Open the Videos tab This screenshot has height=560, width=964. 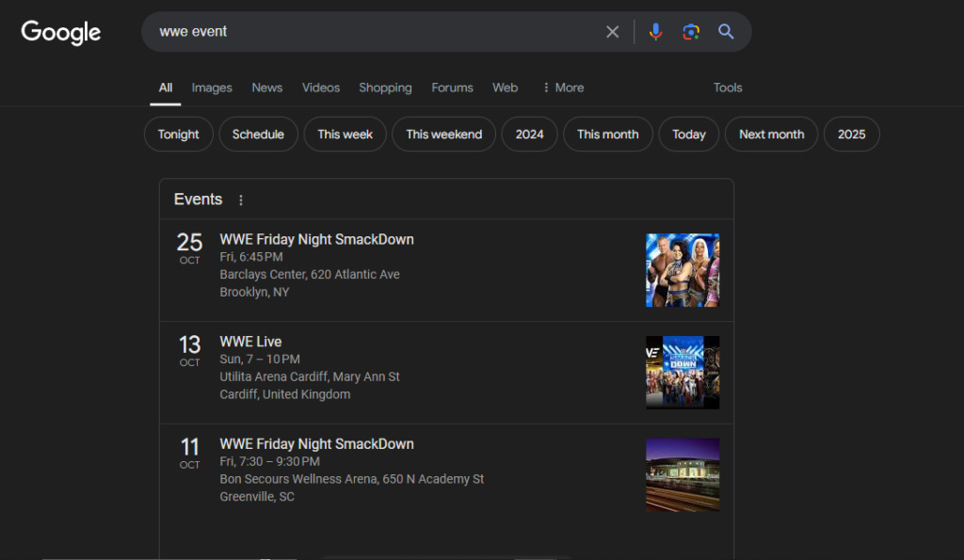[x=320, y=88]
